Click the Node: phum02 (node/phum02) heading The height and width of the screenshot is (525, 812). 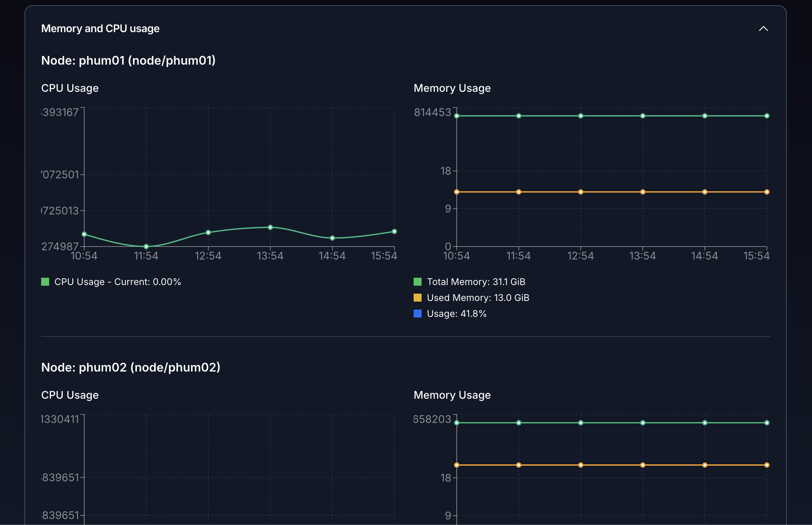[131, 367]
